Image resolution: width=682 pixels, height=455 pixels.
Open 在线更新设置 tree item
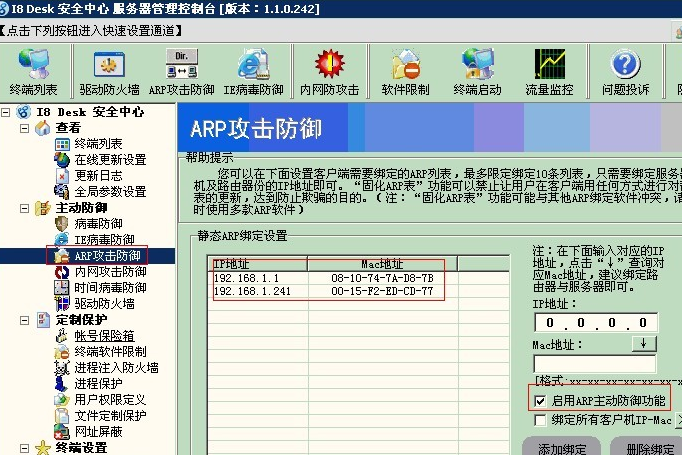click(110, 160)
